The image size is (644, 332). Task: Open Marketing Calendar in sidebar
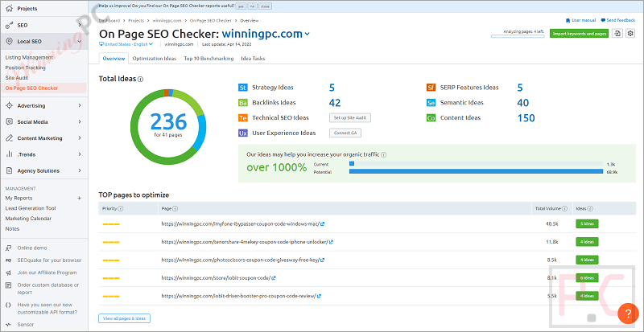pyautogui.click(x=28, y=219)
